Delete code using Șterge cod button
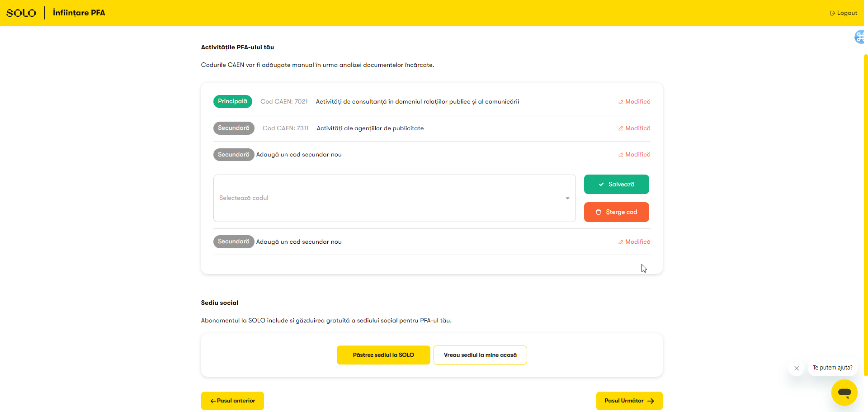The height and width of the screenshot is (412, 868). pyautogui.click(x=616, y=212)
